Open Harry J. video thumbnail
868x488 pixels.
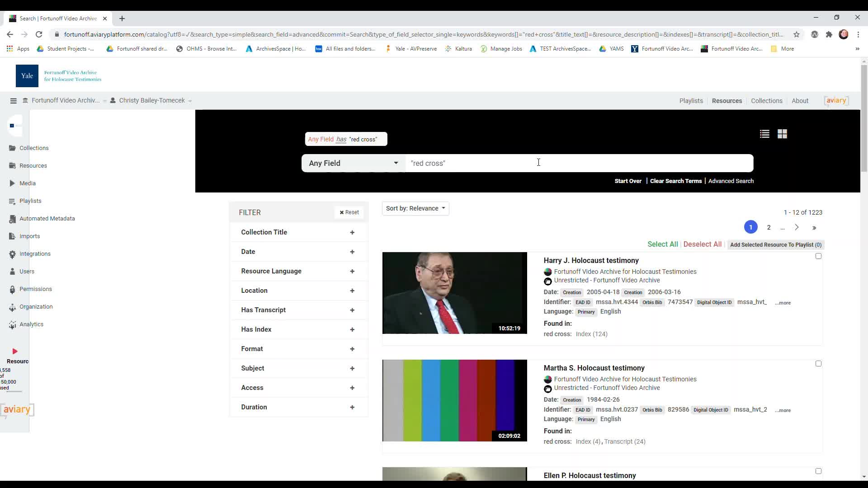(x=454, y=293)
